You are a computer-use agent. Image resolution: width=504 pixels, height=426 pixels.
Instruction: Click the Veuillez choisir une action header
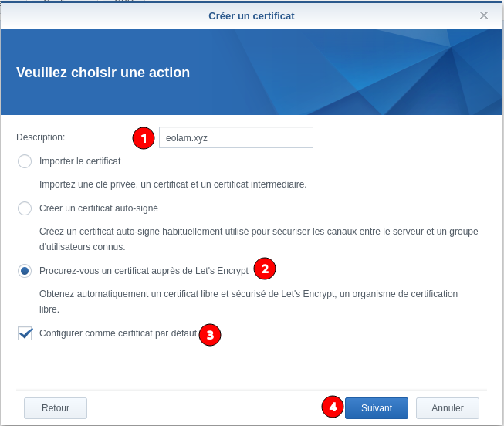tap(103, 73)
